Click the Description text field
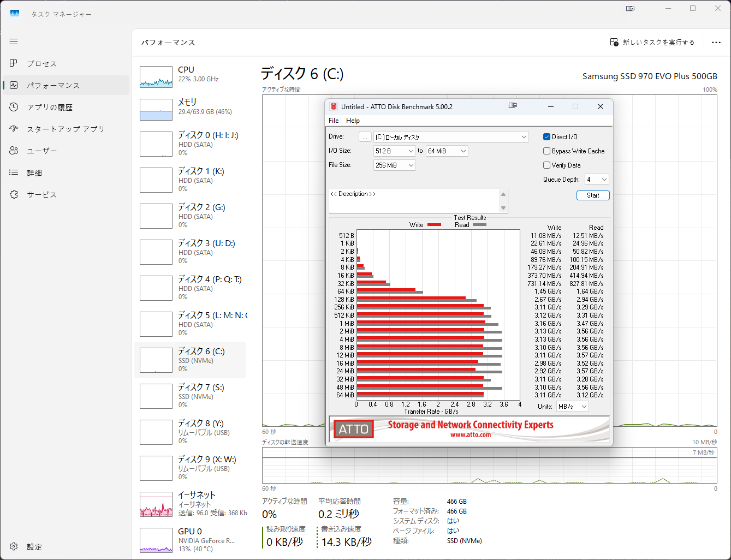Screen dimensions: 731x560 pos(414,201)
